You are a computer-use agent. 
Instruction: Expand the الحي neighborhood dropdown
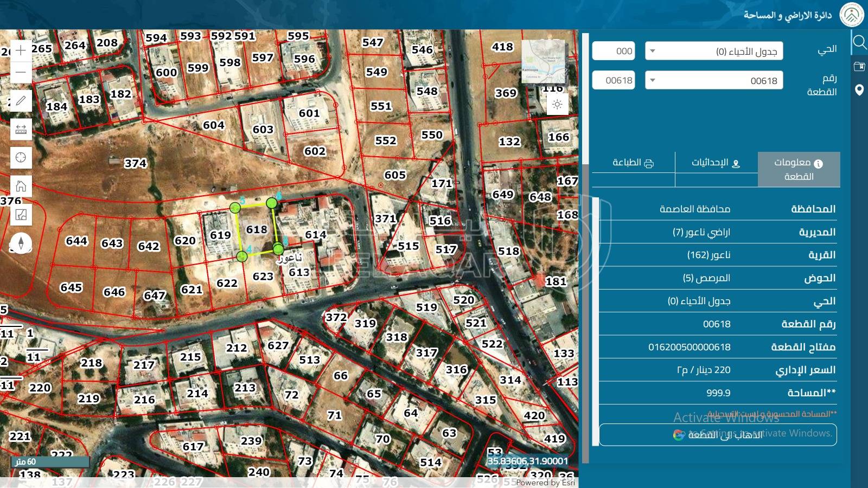pyautogui.click(x=713, y=52)
